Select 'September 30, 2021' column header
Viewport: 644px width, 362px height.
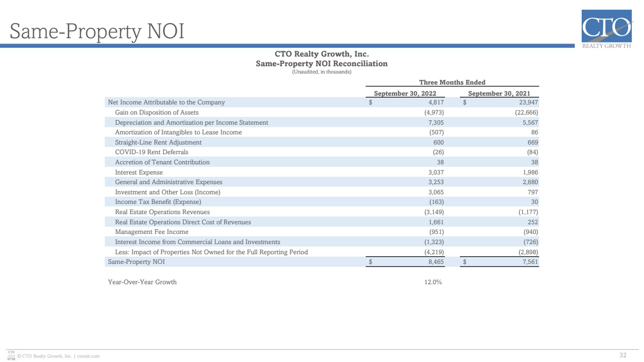(x=499, y=93)
